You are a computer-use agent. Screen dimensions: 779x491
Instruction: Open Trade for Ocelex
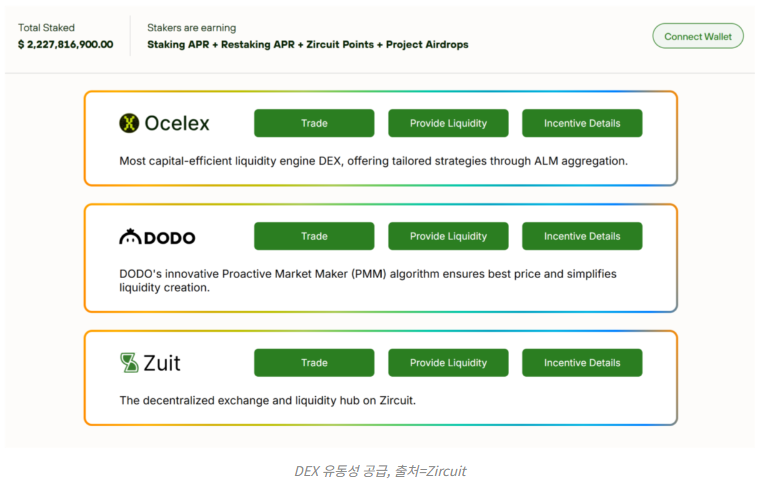coord(314,124)
